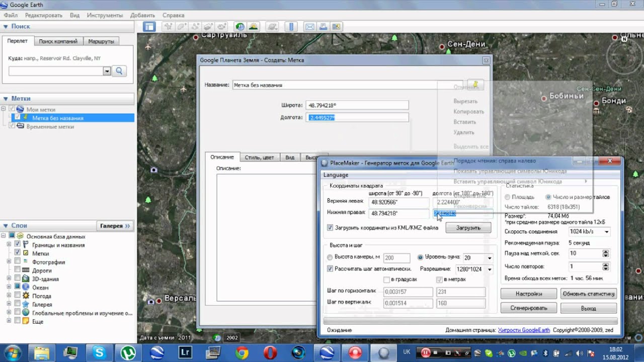Open the 'Инструменты' menu

tap(105, 15)
